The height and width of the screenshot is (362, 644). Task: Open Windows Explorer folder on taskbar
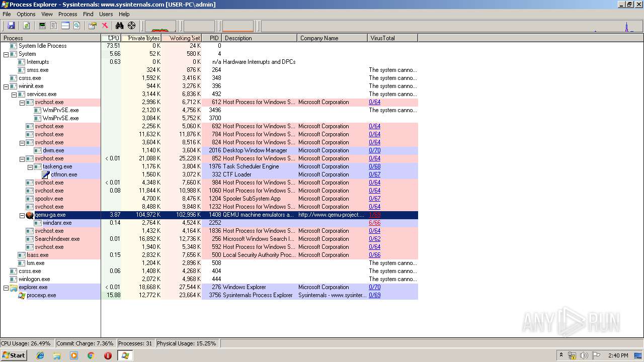pyautogui.click(x=57, y=355)
